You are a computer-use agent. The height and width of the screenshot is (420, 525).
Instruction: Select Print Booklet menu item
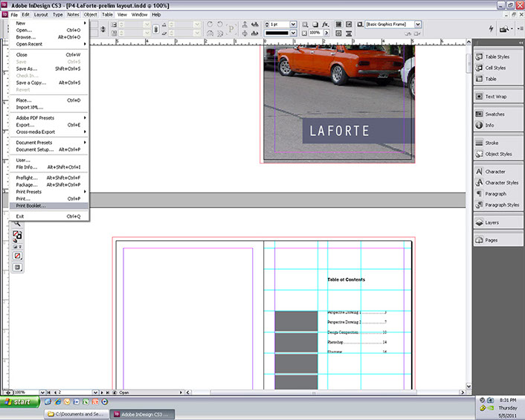click(x=49, y=206)
